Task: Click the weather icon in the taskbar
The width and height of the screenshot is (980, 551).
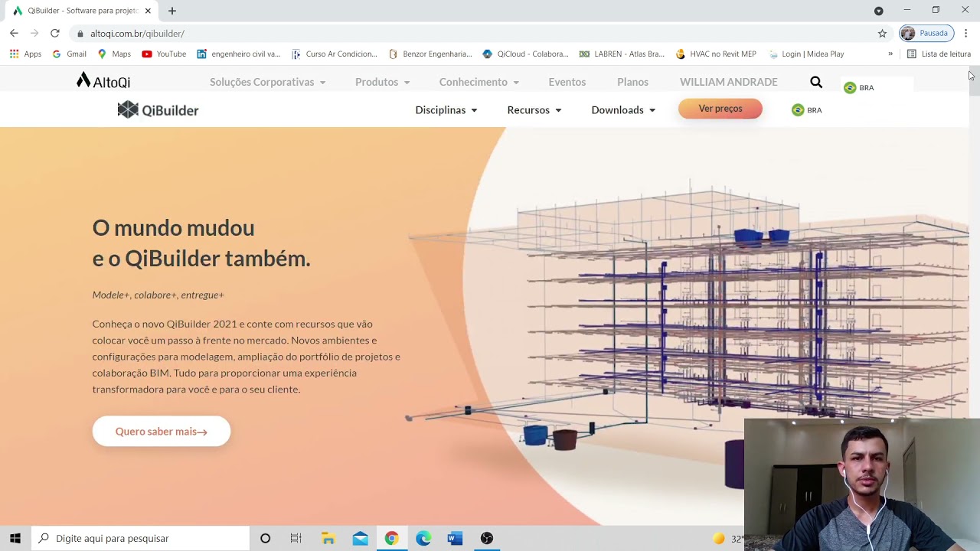Action: [718, 539]
